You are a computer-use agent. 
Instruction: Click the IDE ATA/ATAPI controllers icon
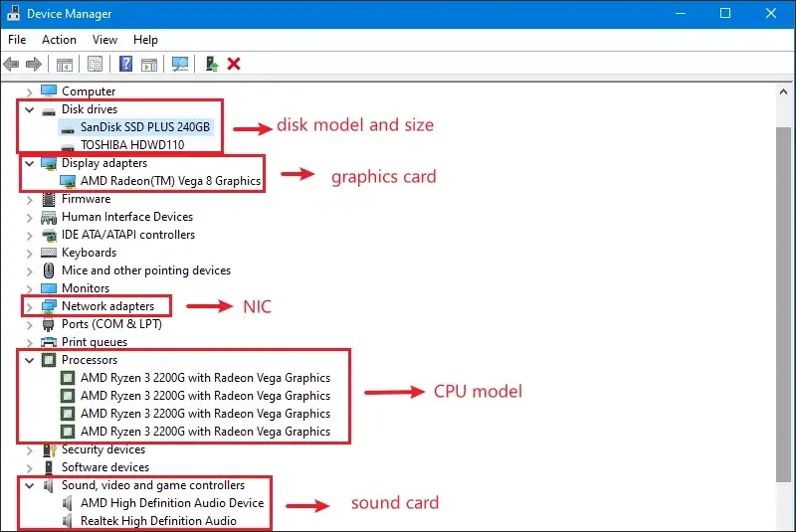[49, 235]
